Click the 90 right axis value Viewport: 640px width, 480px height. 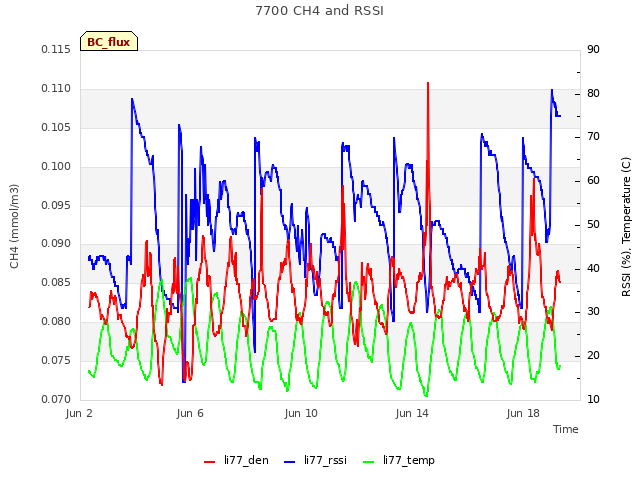593,49
